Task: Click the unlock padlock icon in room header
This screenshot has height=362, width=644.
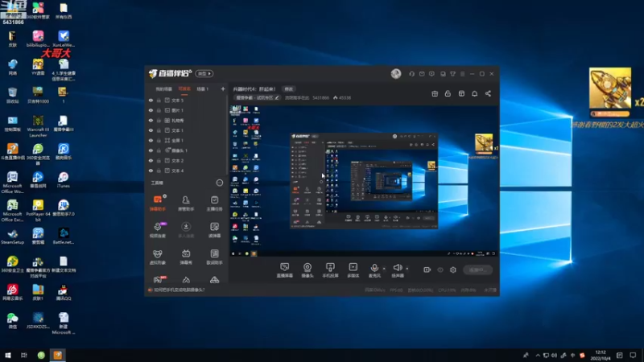Action: pos(448,93)
